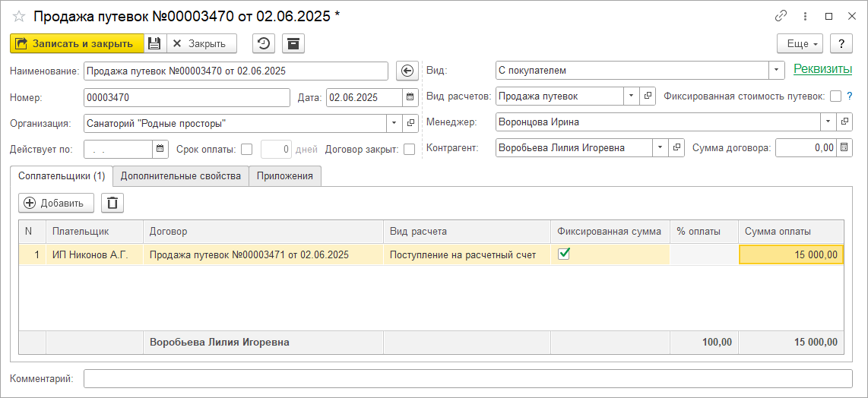Click the Комментарий input field

(467, 378)
